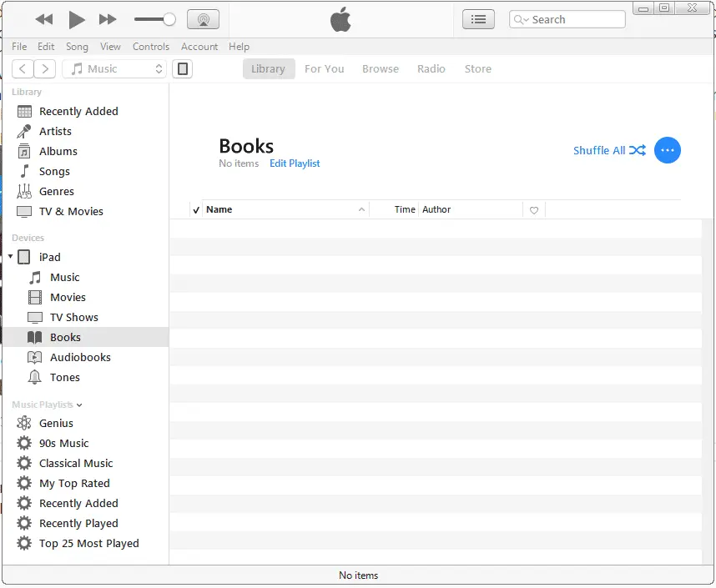
Task: Go back to the previous track
Action: click(44, 19)
